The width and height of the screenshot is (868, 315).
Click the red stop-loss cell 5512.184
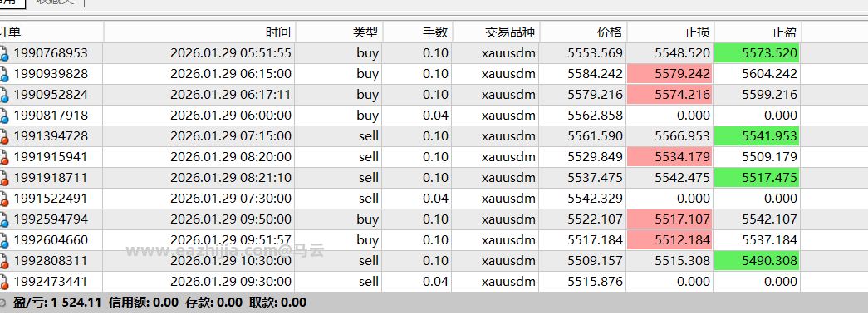[669, 240]
